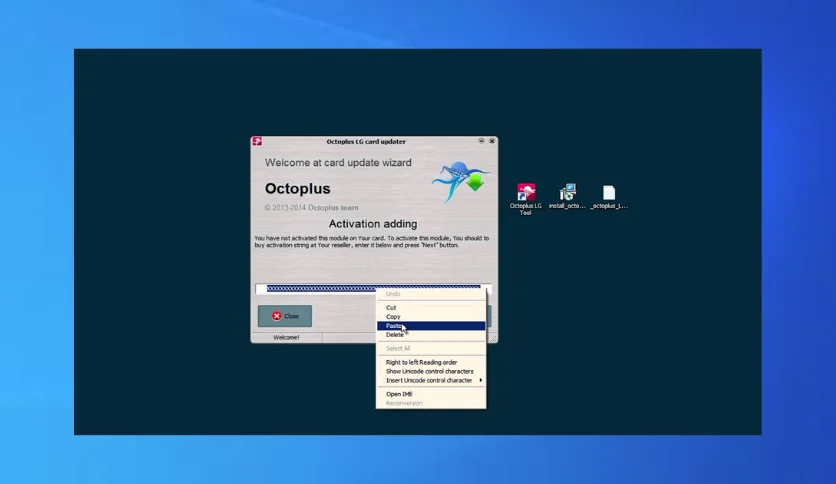The image size is (836, 484).
Task: Choose Delete from the context menu
Action: coord(431,335)
